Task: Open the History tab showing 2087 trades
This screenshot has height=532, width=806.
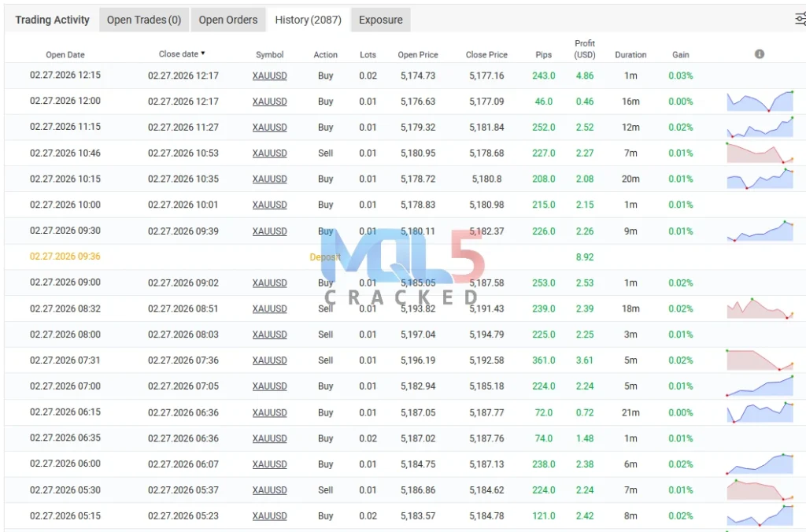Action: (x=308, y=20)
